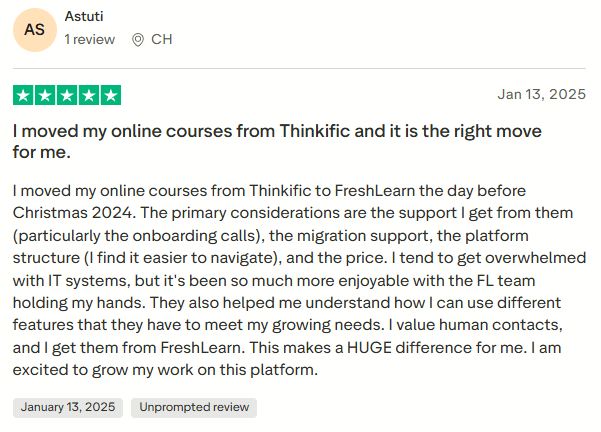Click the first green rating star
The image size is (601, 432).
(x=23, y=95)
